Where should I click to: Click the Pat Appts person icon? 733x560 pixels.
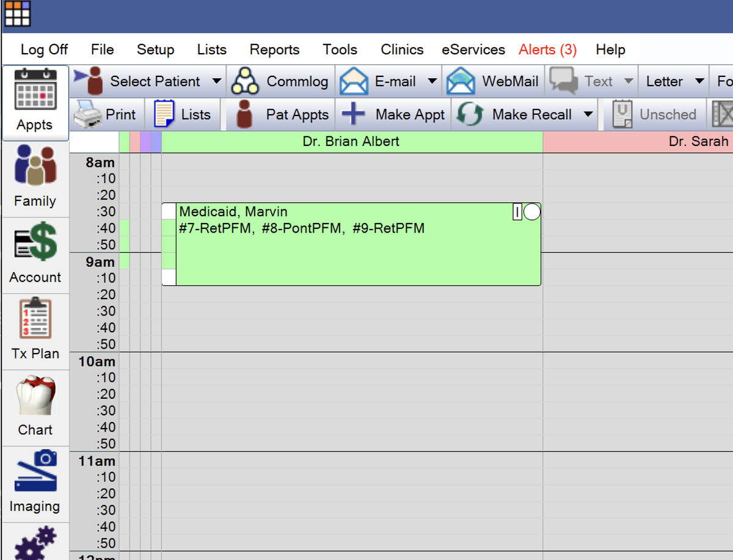tap(244, 114)
